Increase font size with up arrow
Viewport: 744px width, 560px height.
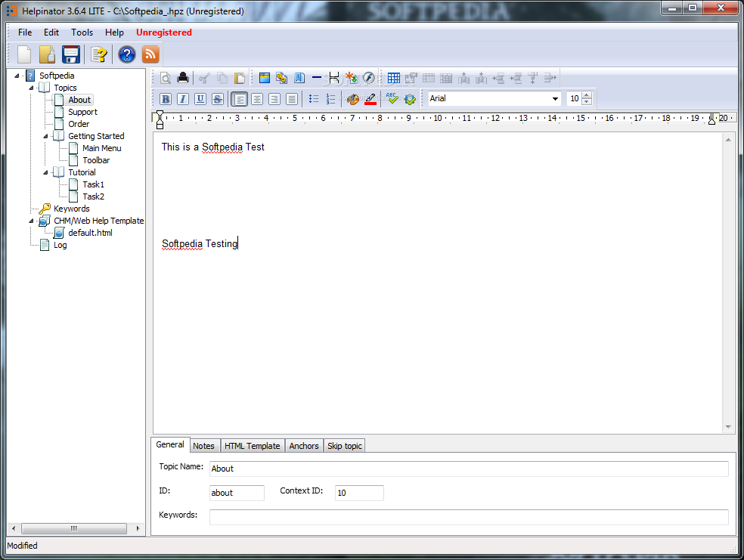click(587, 95)
